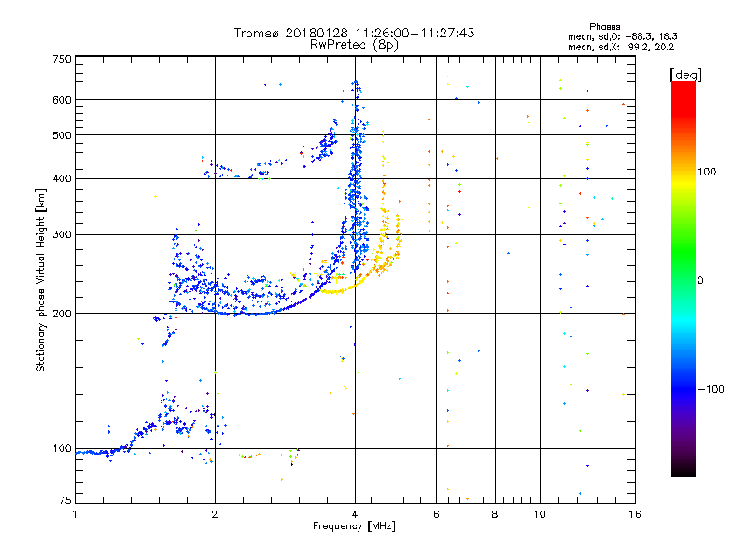Click the 'mean, sd,X: 99.2, 20.2' line
Viewport: 747px width, 560px height.
[x=621, y=48]
